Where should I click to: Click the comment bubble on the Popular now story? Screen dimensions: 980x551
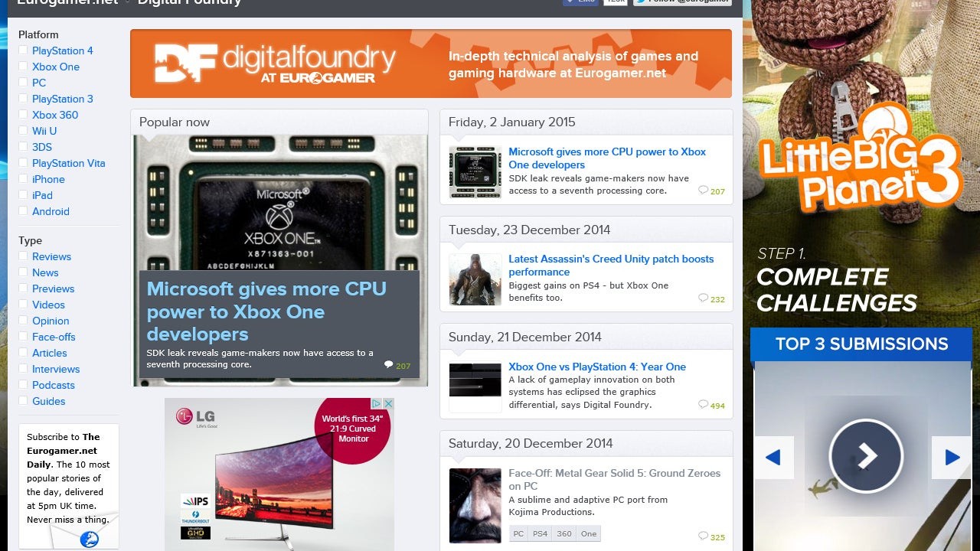click(x=388, y=365)
